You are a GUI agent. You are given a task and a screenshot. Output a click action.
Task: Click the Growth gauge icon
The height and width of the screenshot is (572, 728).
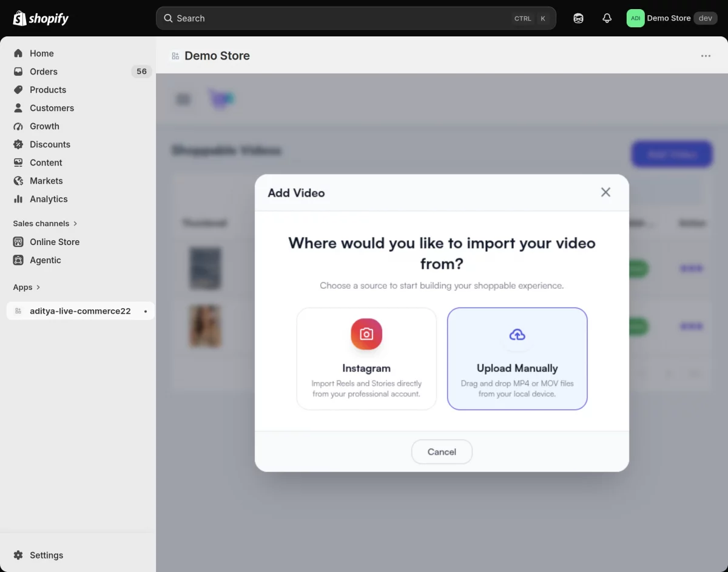point(18,126)
